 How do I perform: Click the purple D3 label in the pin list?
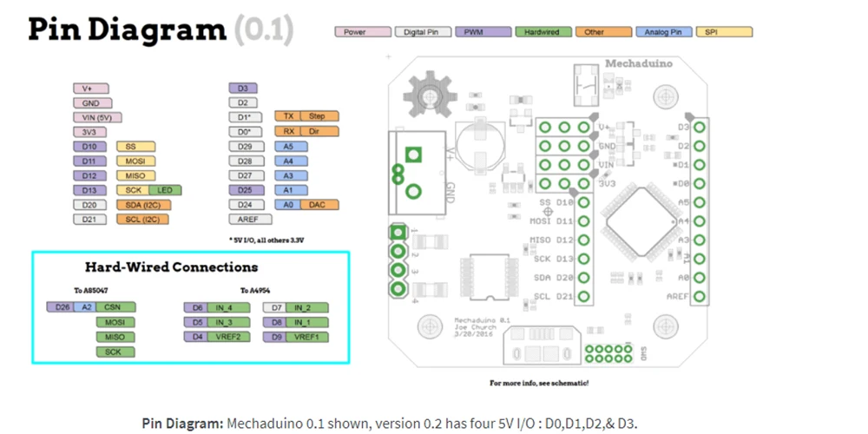pos(243,89)
